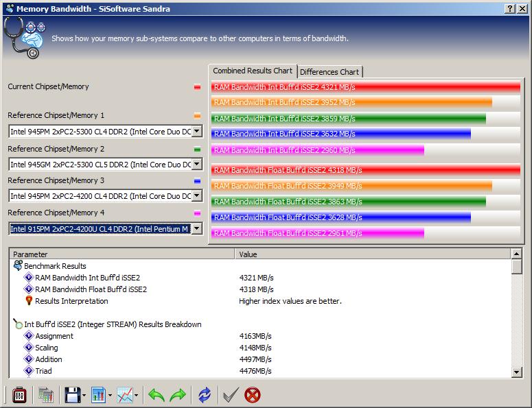532x408 pixels.
Task: Click the Value column header
Action: [373, 254]
